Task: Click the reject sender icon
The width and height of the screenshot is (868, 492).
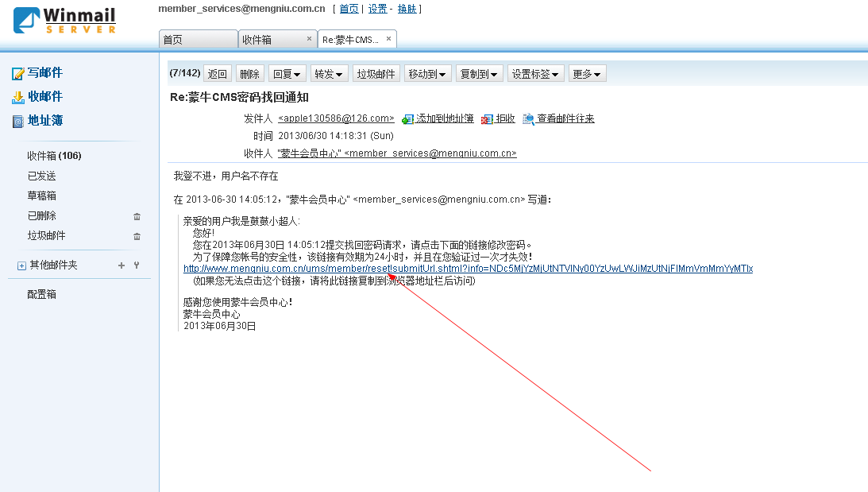Action: [487, 119]
